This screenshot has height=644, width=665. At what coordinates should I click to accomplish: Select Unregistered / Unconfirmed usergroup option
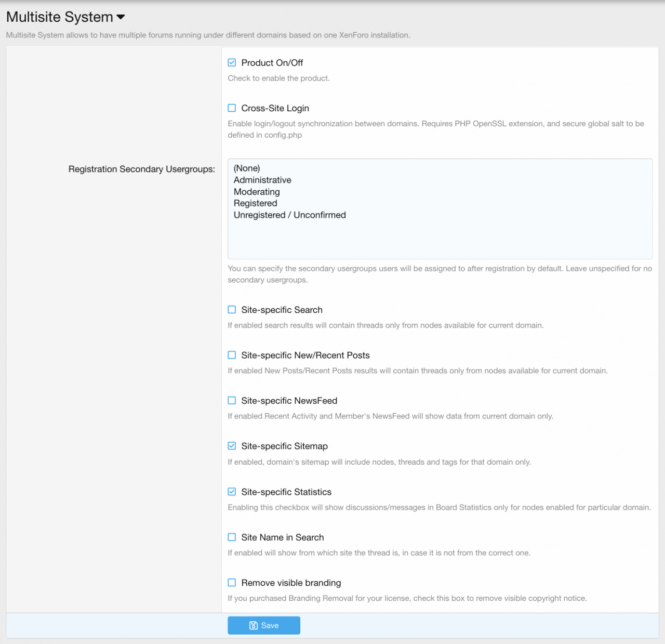289,215
